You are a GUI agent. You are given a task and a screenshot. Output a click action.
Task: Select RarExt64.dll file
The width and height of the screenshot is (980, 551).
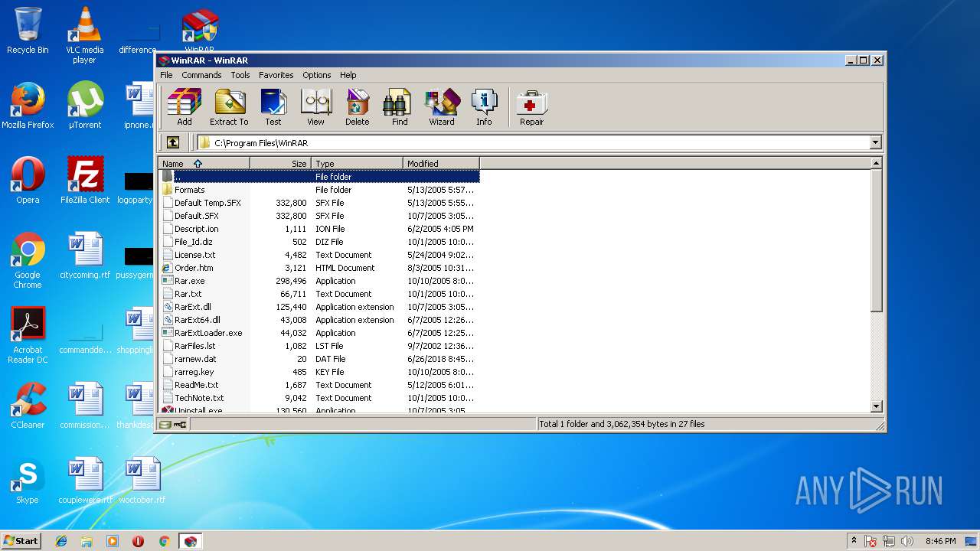point(319,320)
